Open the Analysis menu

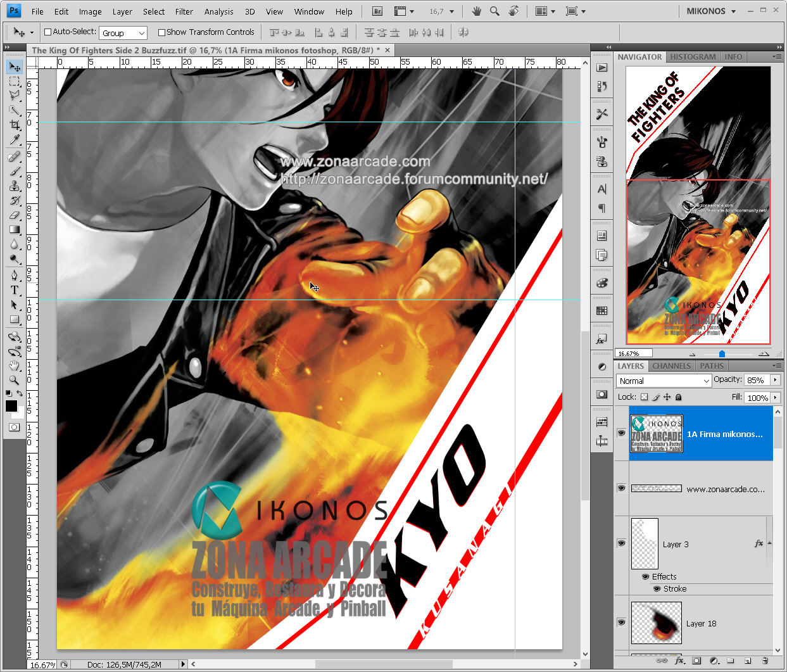[218, 11]
